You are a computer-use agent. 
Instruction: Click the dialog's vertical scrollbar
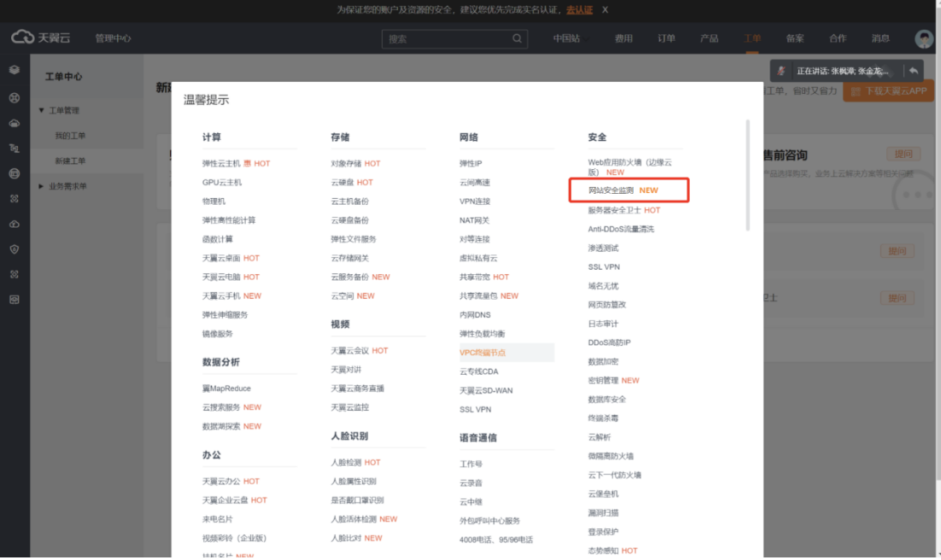point(748,175)
